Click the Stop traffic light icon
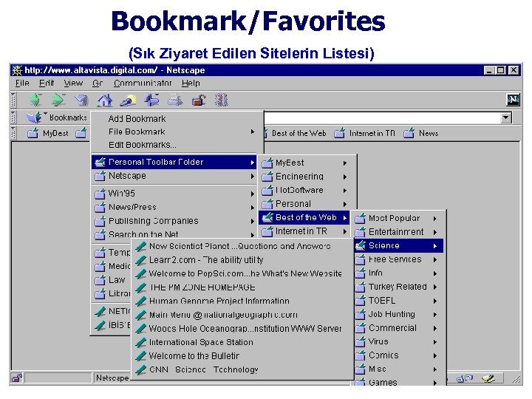Screen dimensions: 532x399 tap(221, 100)
